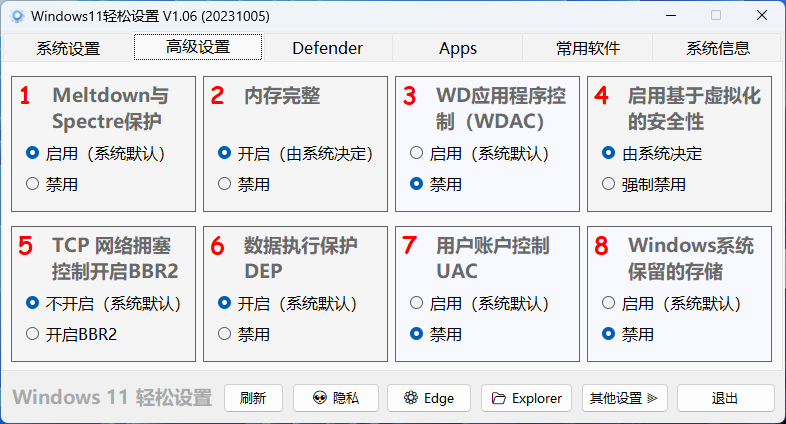The width and height of the screenshot is (786, 424).
Task: Select 开启BBR2 radio option
Action: [72, 334]
